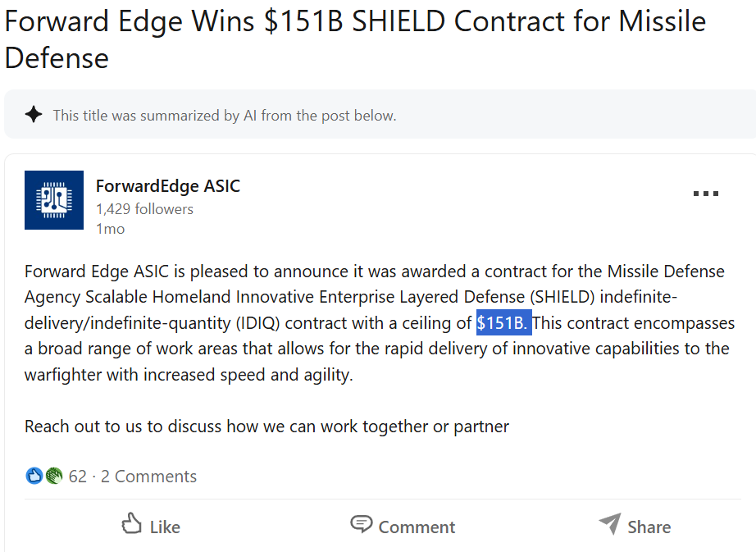The width and height of the screenshot is (756, 552).
Task: Click the 1mo post timestamp
Action: coord(110,229)
